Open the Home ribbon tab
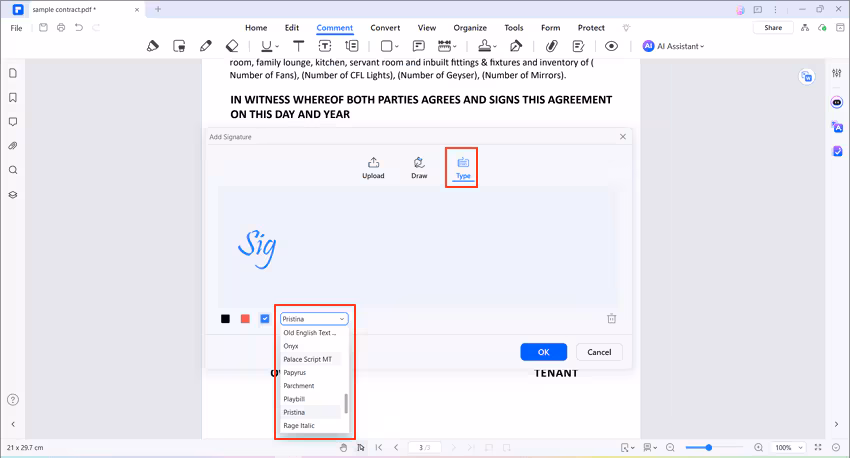This screenshot has width=850, height=458. [256, 28]
